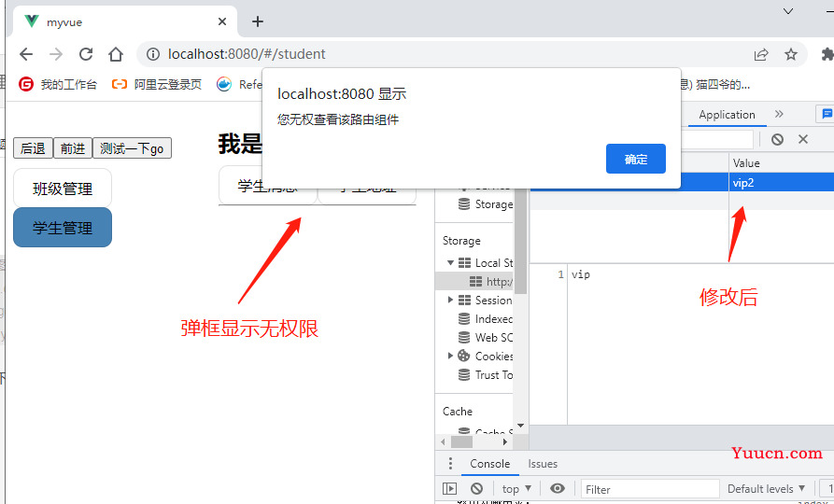Open the 阿里云登录页 bookmark

[x=157, y=84]
